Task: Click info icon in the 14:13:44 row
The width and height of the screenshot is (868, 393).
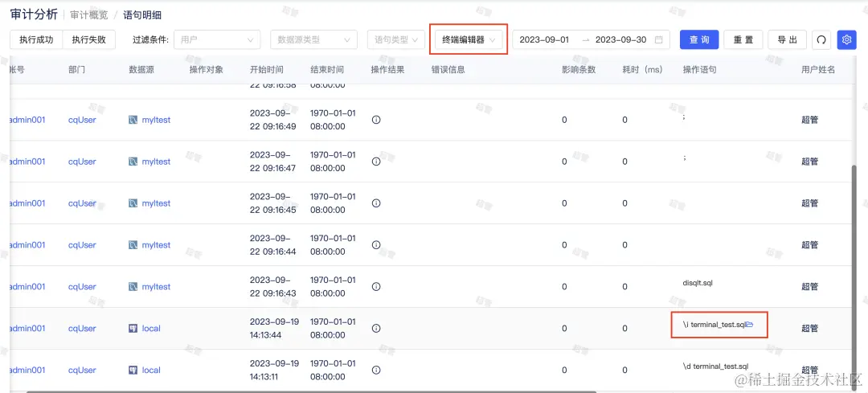Action: point(376,328)
